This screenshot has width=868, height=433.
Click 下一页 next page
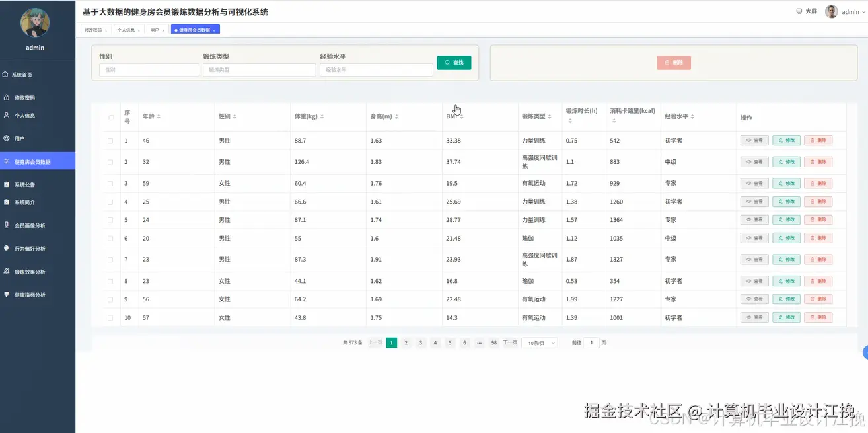(510, 342)
